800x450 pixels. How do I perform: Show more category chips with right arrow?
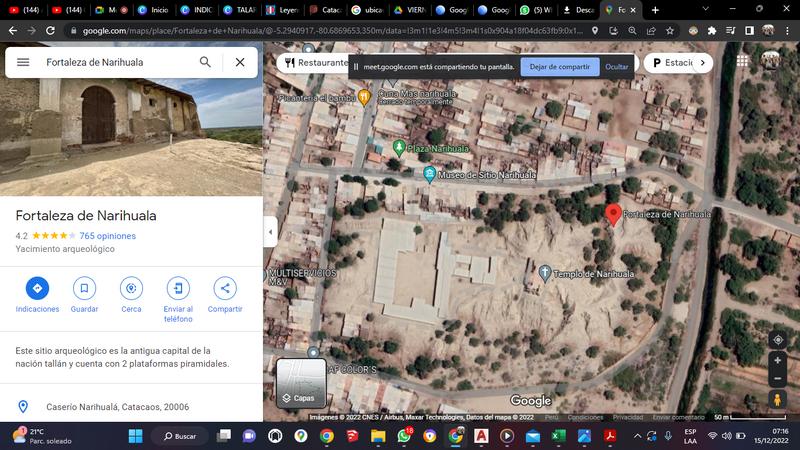pos(703,63)
